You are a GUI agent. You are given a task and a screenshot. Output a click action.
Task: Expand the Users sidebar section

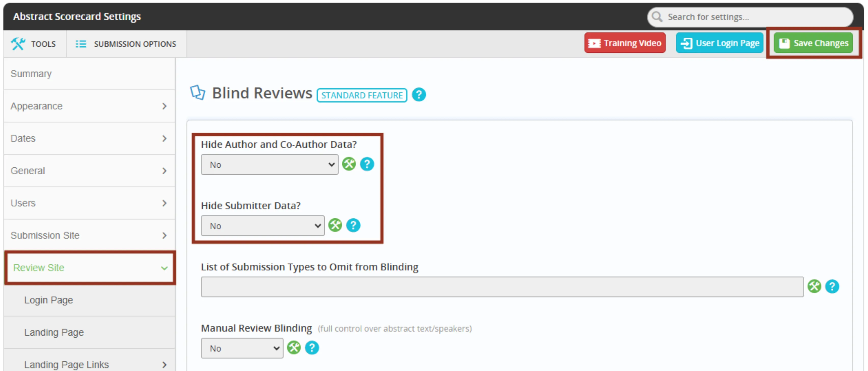(x=89, y=203)
